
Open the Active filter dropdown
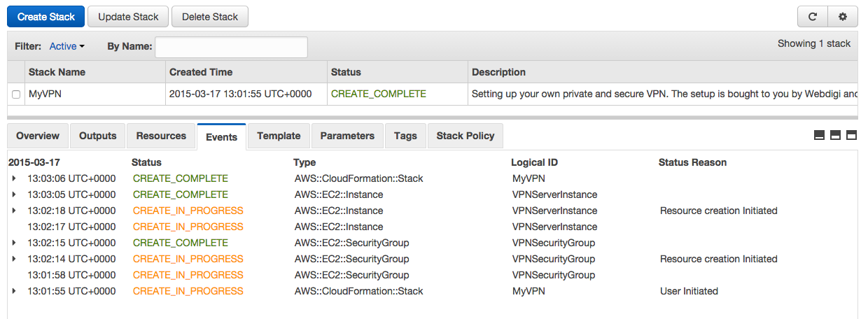point(66,46)
